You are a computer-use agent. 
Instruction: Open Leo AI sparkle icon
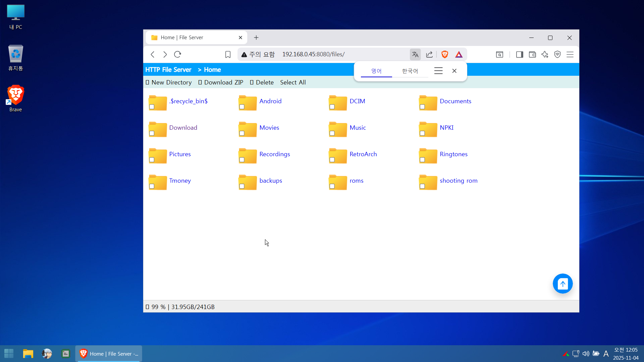(545, 54)
